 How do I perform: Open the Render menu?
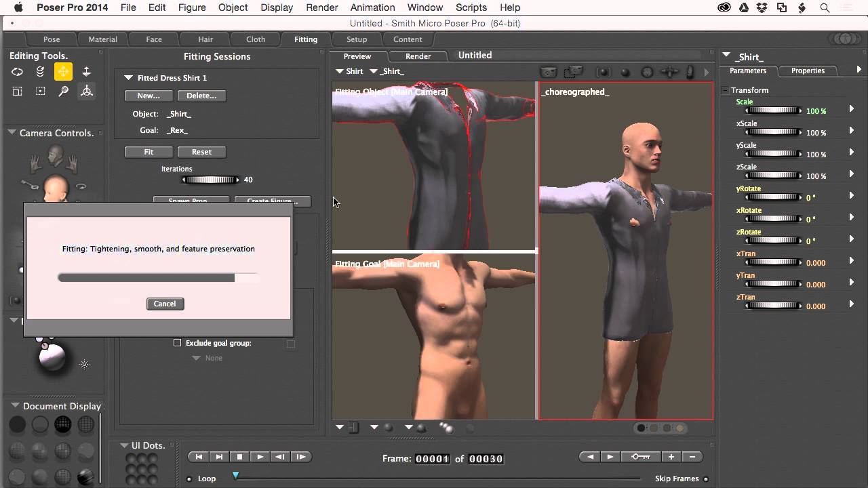(322, 7)
